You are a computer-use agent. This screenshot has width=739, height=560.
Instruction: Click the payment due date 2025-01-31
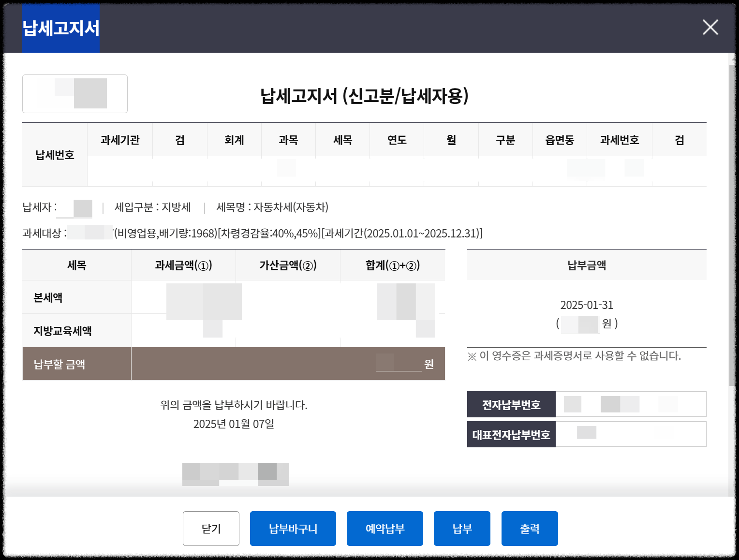pyautogui.click(x=587, y=304)
